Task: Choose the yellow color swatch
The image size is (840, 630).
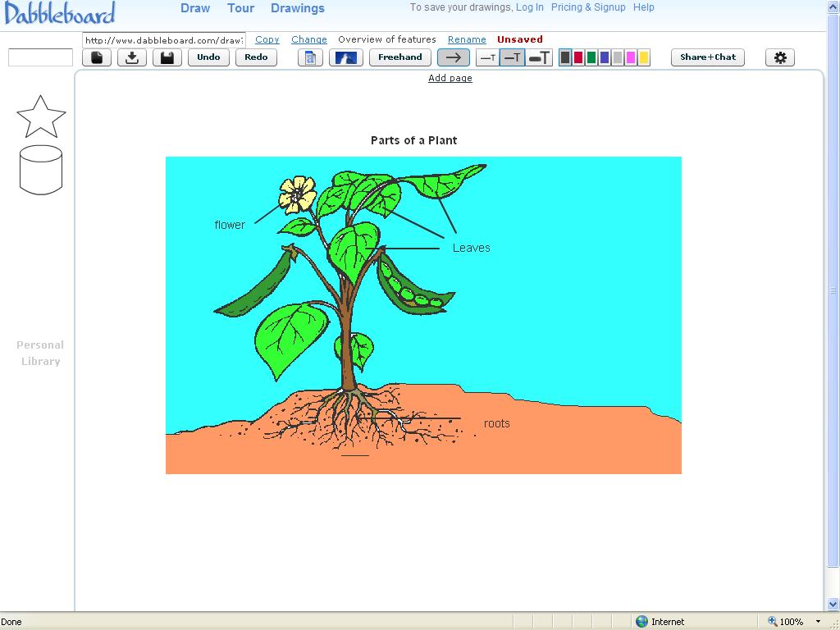Action: click(x=644, y=57)
